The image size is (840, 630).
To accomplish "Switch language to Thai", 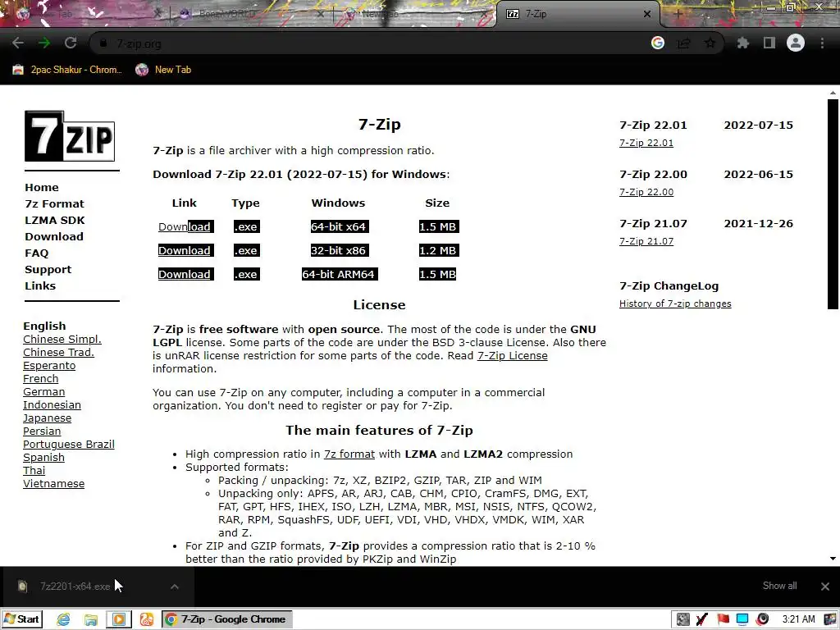I will 34,470.
